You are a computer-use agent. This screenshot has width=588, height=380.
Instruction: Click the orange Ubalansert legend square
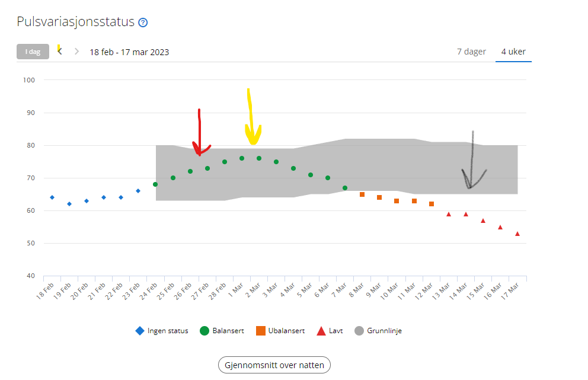click(x=260, y=331)
